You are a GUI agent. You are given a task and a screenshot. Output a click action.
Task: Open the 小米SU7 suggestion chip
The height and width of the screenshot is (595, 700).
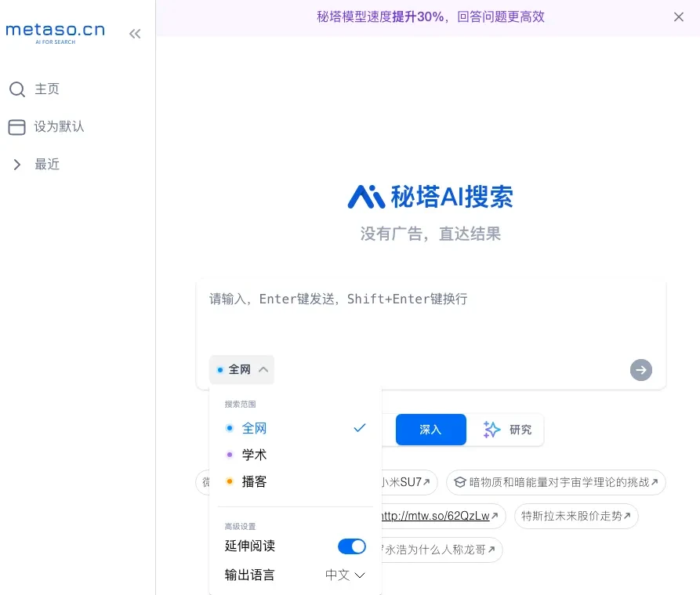pos(408,482)
